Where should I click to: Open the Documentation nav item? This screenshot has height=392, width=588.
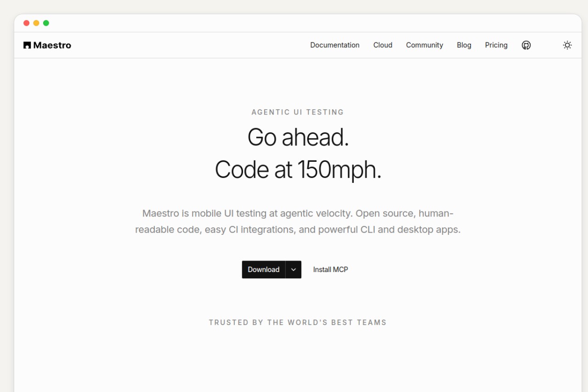[335, 45]
